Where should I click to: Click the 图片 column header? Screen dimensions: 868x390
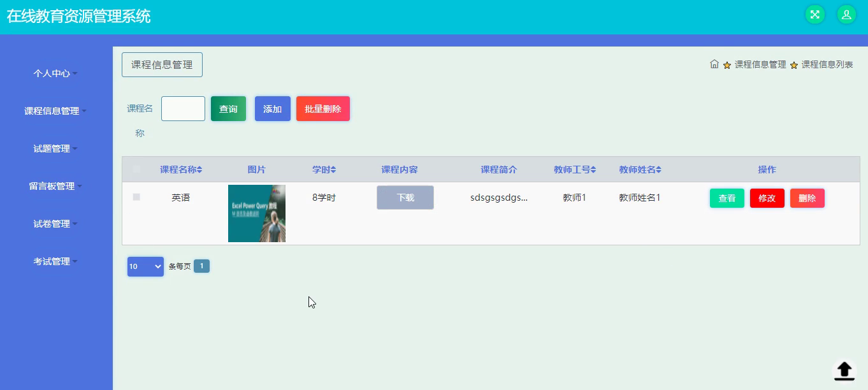(x=257, y=170)
